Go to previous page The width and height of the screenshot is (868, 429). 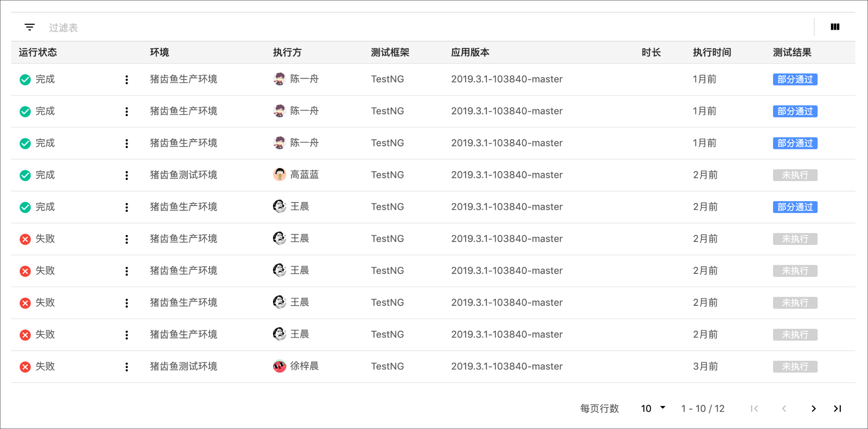point(784,408)
